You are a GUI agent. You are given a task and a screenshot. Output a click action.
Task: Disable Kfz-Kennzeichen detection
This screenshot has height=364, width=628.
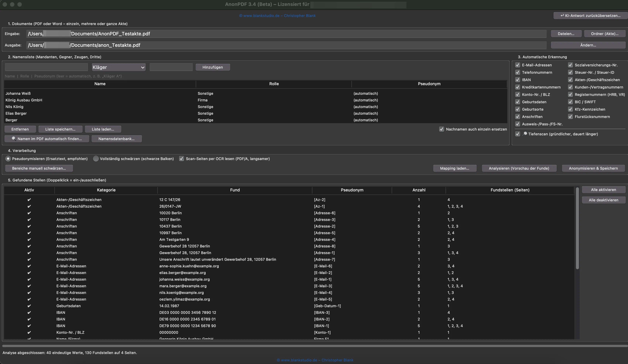tap(570, 109)
